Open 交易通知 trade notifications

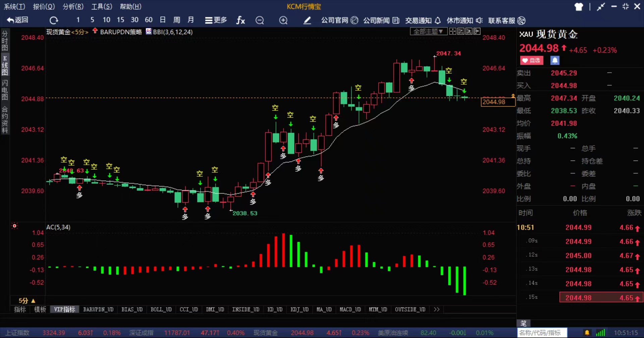point(423,20)
